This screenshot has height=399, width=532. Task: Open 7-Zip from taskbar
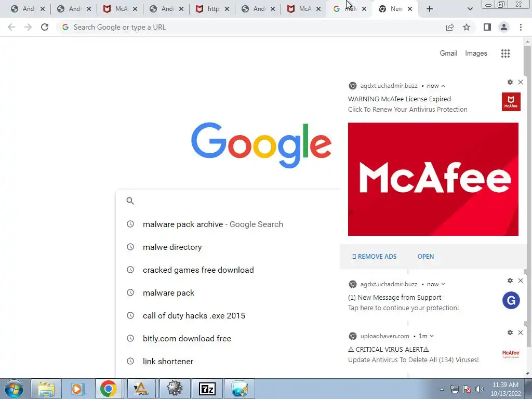point(207,389)
